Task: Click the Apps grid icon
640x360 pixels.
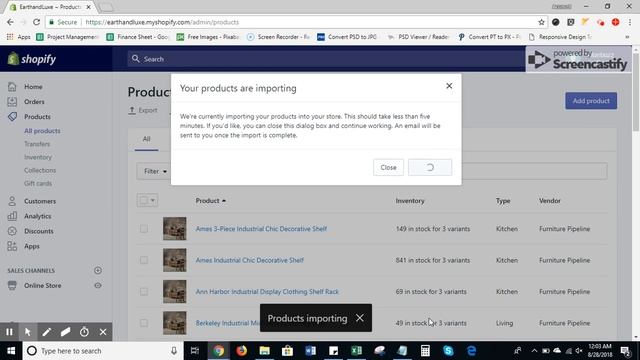Action: coord(12,246)
